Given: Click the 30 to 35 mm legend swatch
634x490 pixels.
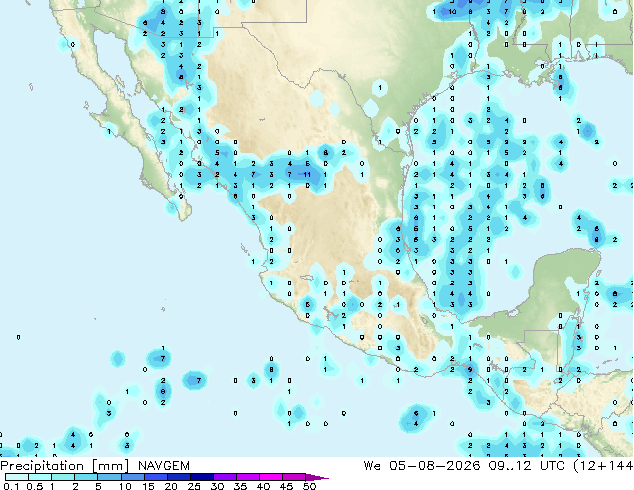Looking at the screenshot, I should click(224, 477).
